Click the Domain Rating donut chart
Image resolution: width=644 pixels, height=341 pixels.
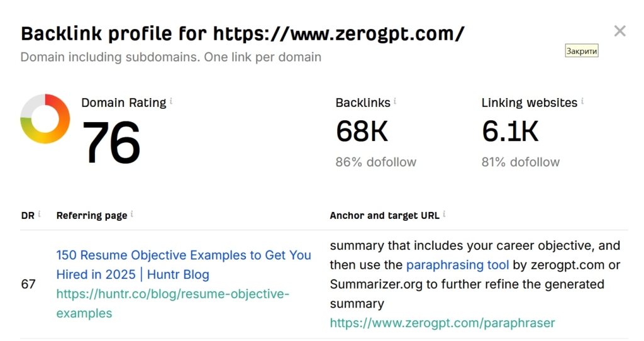[45, 119]
